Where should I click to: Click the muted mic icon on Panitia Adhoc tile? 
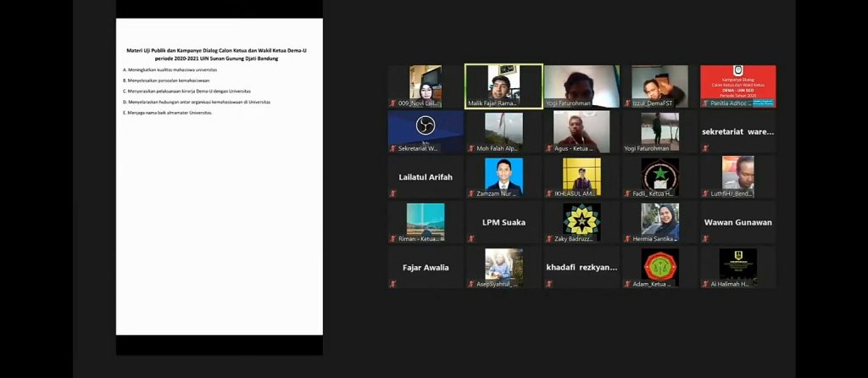click(x=704, y=103)
